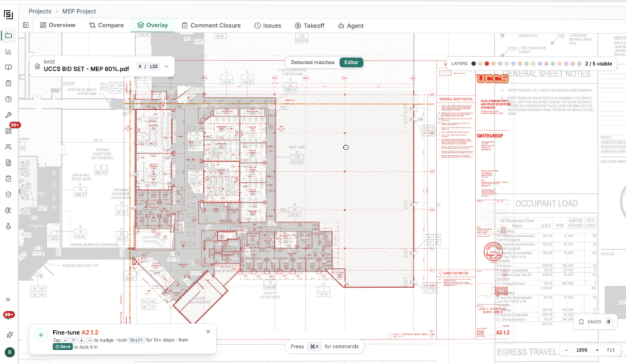Click the right arrow nudge key

click(89, 340)
